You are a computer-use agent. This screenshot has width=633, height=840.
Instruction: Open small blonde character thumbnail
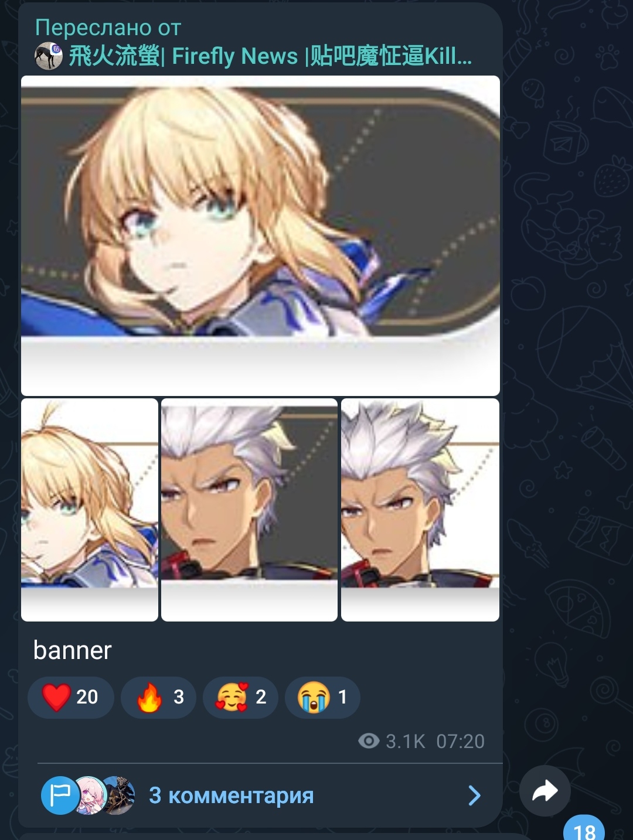point(90,510)
